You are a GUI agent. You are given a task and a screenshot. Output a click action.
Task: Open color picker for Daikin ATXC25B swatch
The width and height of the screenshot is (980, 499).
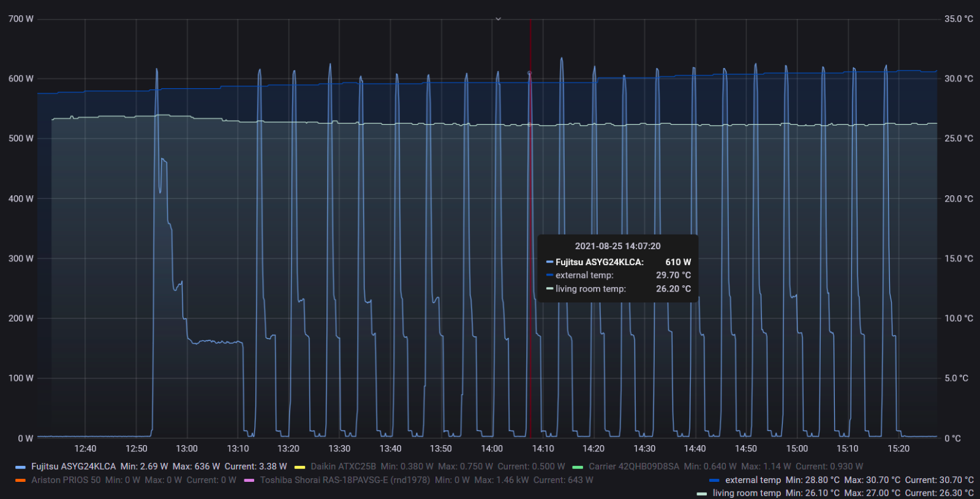click(300, 467)
